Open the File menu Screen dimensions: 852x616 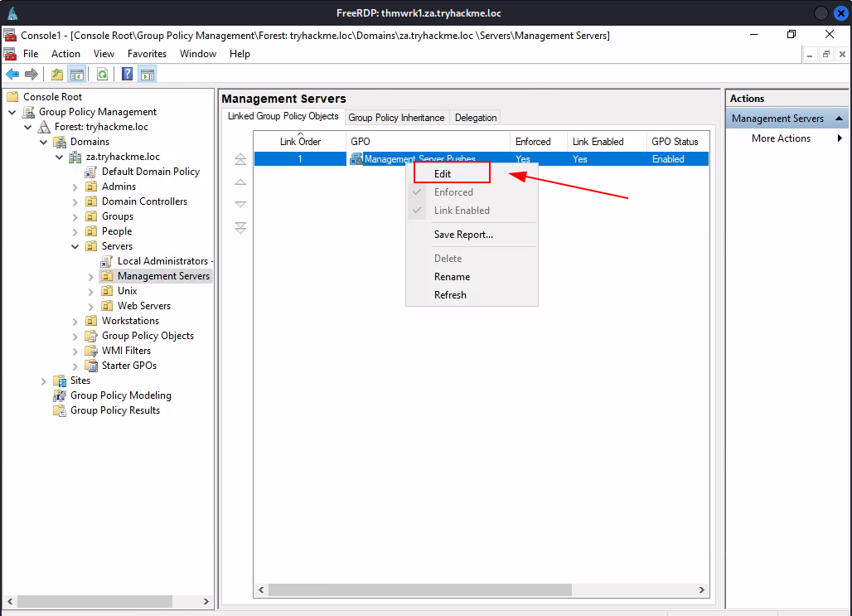[x=31, y=54]
